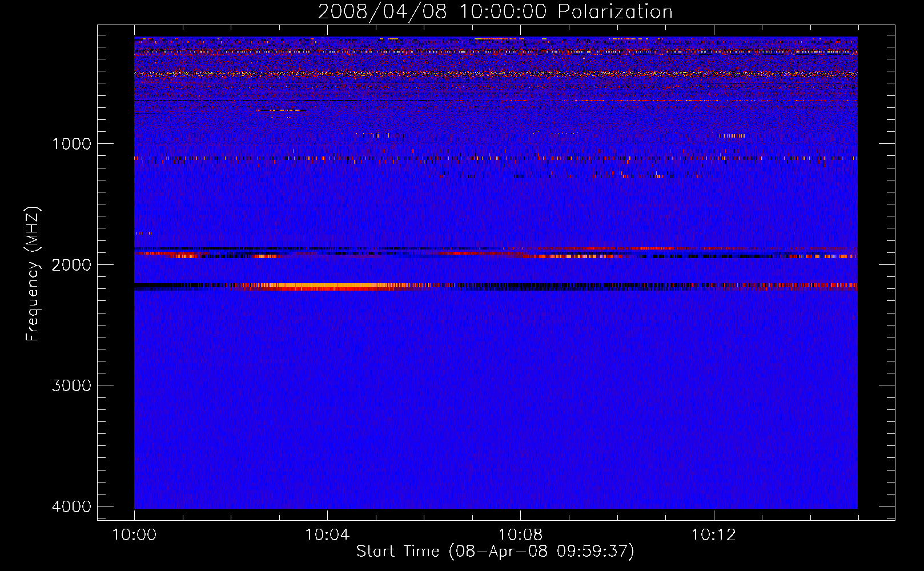Click the 10:04 time tick label
The width and height of the screenshot is (924, 571).
(327, 534)
